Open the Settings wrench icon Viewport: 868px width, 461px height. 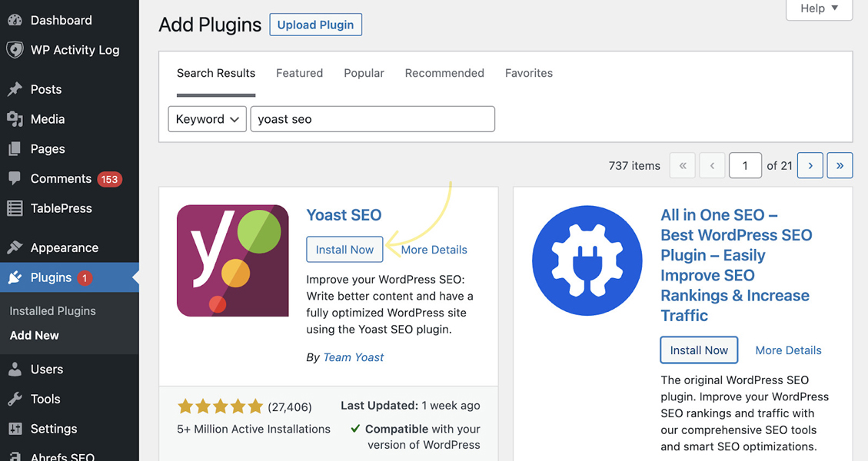click(15, 429)
